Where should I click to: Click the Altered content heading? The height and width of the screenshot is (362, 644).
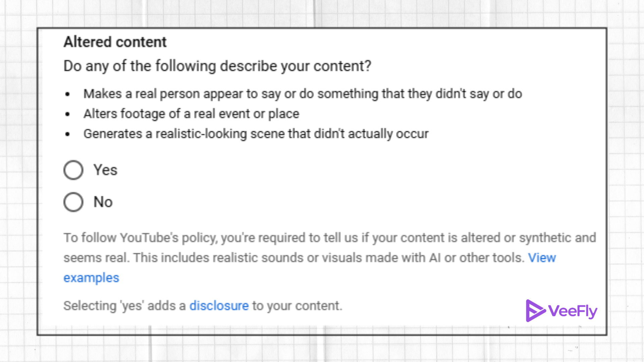point(115,42)
